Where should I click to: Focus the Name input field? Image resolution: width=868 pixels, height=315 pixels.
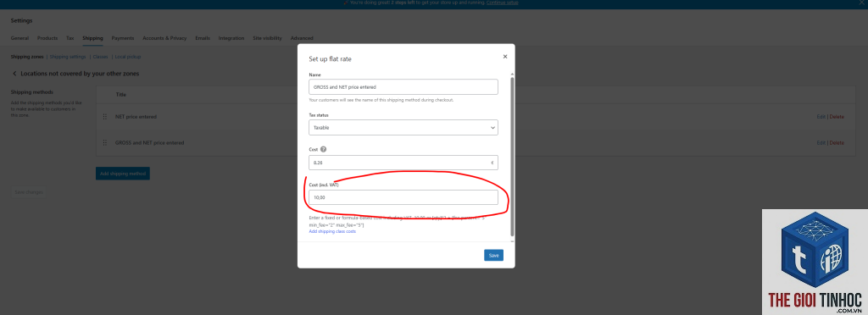point(403,86)
